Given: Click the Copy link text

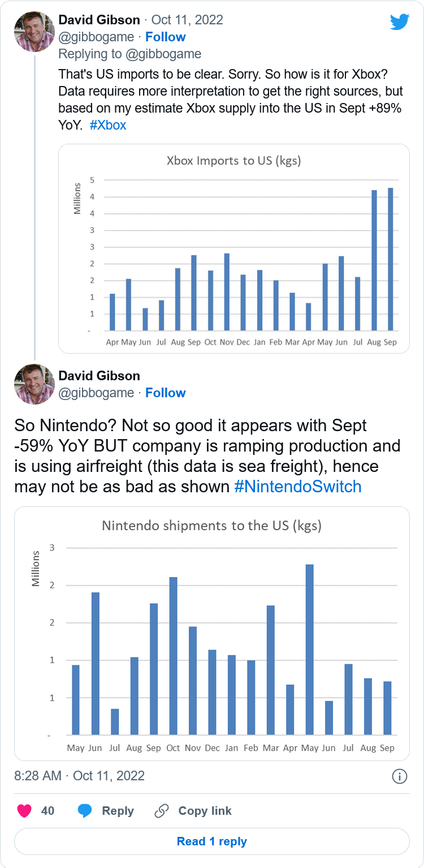Looking at the screenshot, I should click(205, 811).
